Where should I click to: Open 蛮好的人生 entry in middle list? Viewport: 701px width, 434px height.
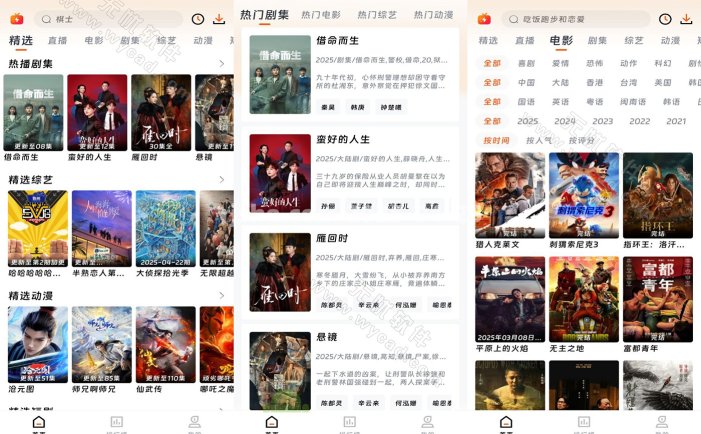[350, 173]
